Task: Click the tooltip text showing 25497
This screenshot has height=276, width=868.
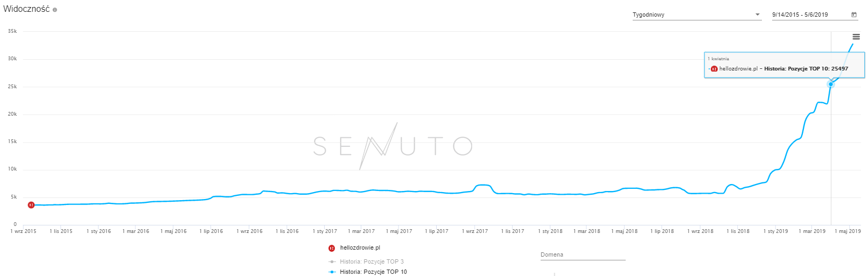Action: click(x=806, y=69)
